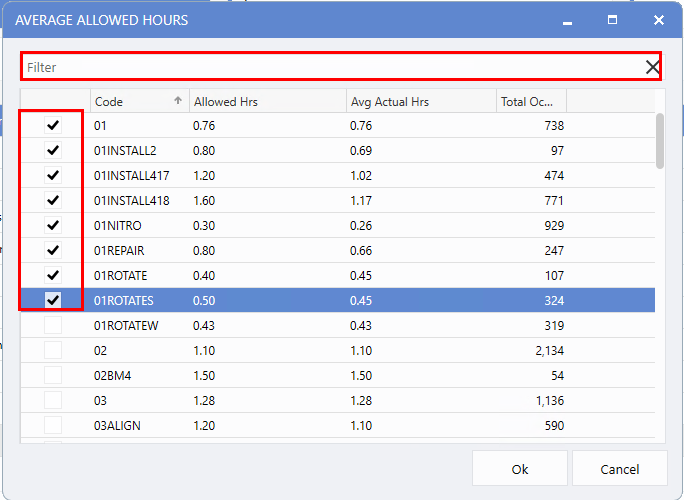Clear the filter using the X icon
684x500 pixels.
(652, 67)
